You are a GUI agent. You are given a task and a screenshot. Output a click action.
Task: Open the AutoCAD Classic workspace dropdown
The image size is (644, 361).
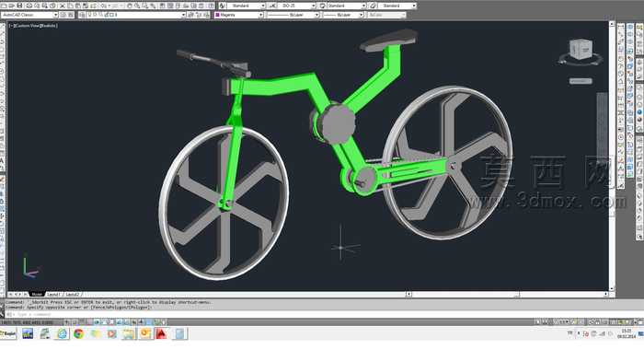[29, 15]
